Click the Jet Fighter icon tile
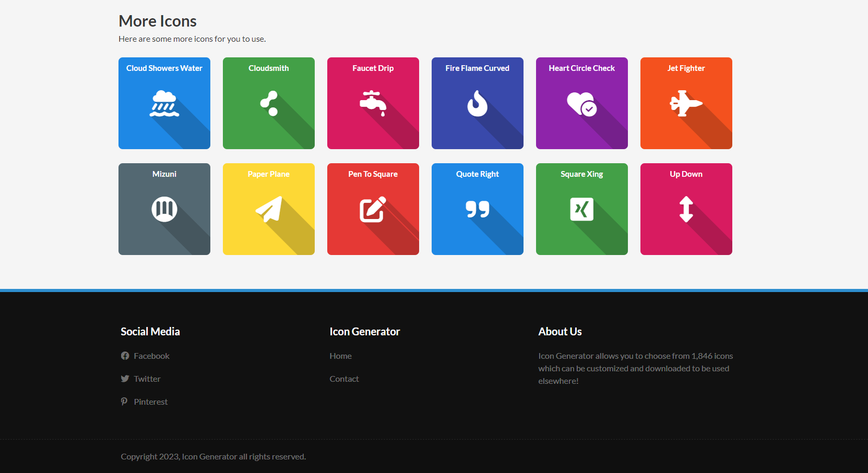 pyautogui.click(x=686, y=103)
